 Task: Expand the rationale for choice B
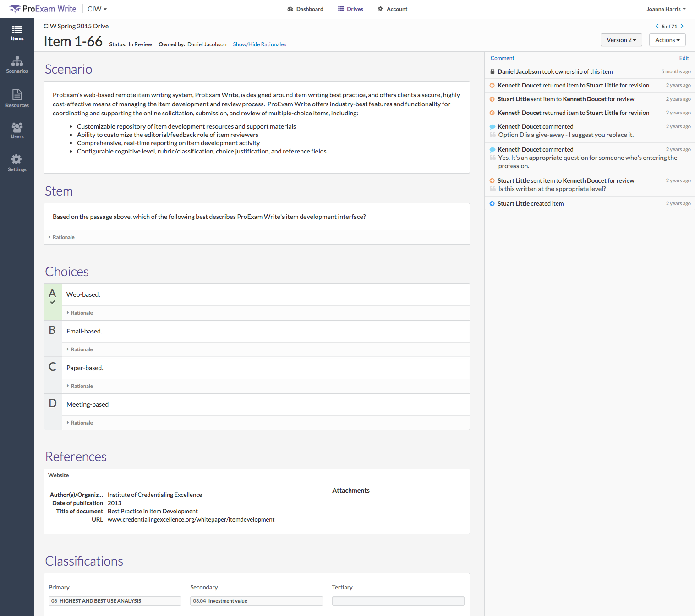click(80, 349)
